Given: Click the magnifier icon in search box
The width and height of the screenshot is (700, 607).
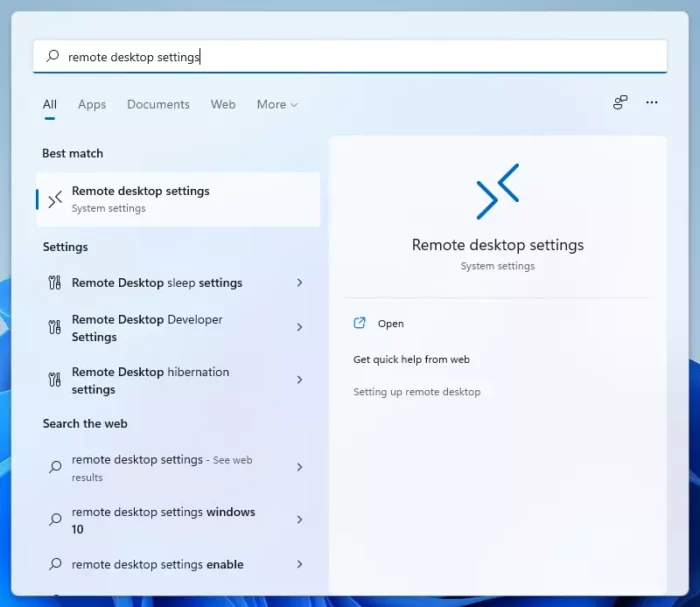Looking at the screenshot, I should point(53,56).
